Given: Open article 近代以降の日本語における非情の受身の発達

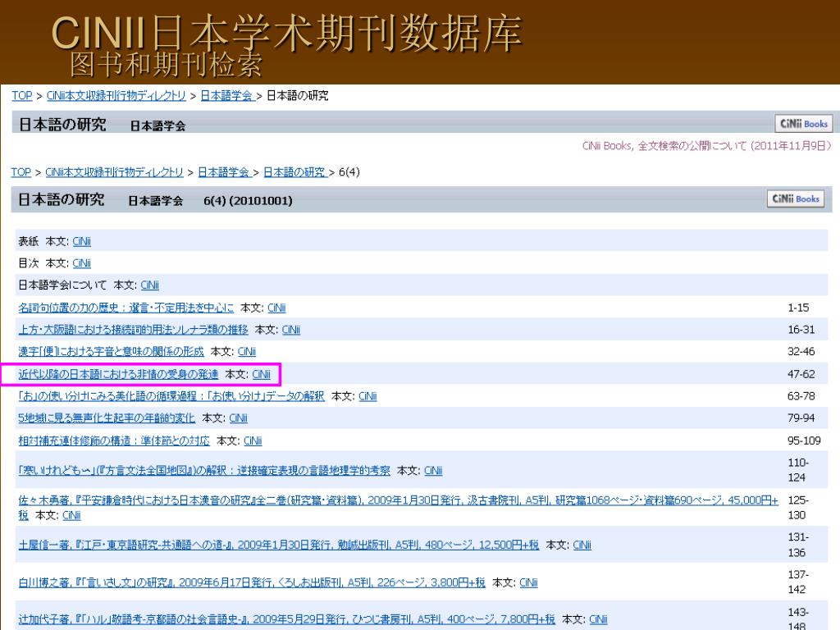Looking at the screenshot, I should (x=118, y=374).
